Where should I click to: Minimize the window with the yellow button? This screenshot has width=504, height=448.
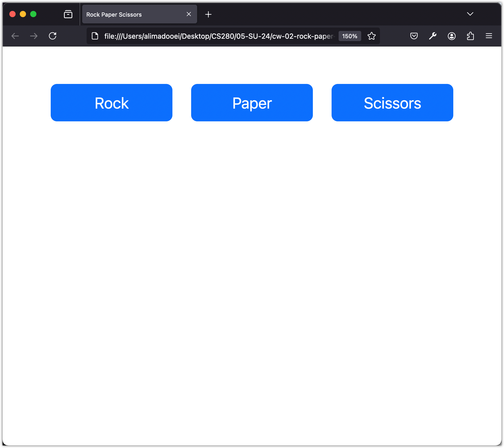(23, 14)
